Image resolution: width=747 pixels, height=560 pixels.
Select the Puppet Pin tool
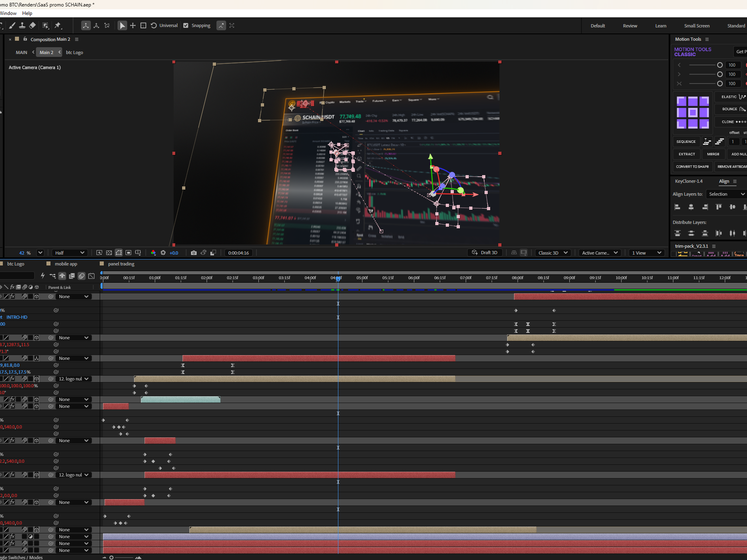click(58, 25)
